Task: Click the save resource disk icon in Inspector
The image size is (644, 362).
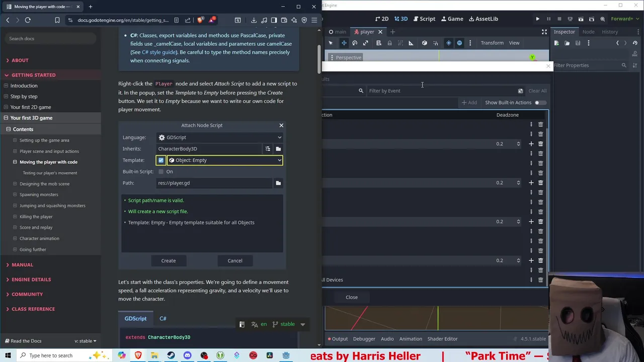Action: coord(578,43)
